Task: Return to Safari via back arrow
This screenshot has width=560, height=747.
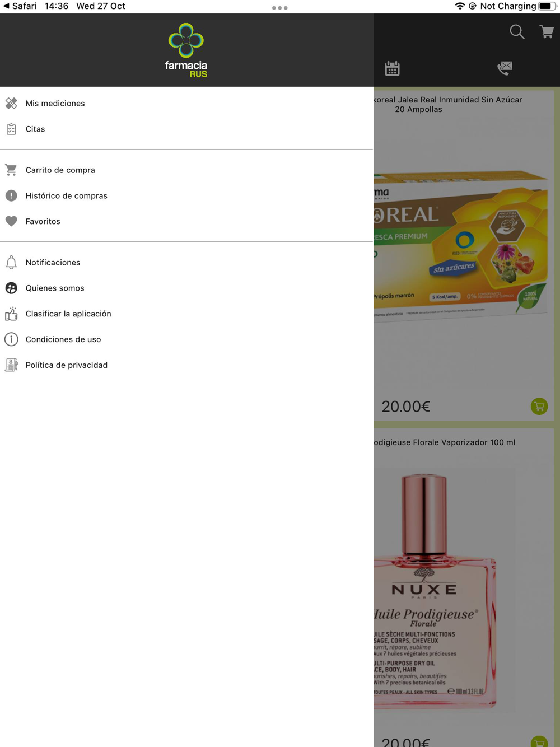Action: tap(7, 6)
